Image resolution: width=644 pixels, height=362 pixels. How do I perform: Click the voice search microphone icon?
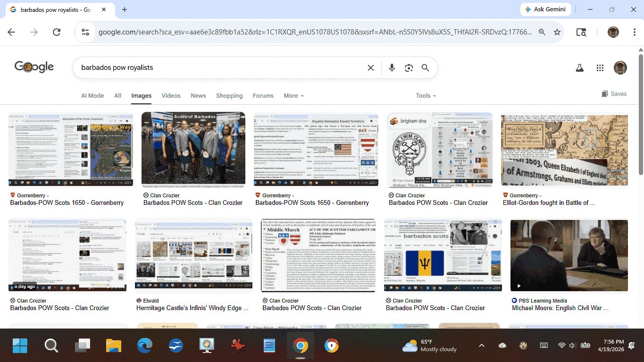coord(392,68)
